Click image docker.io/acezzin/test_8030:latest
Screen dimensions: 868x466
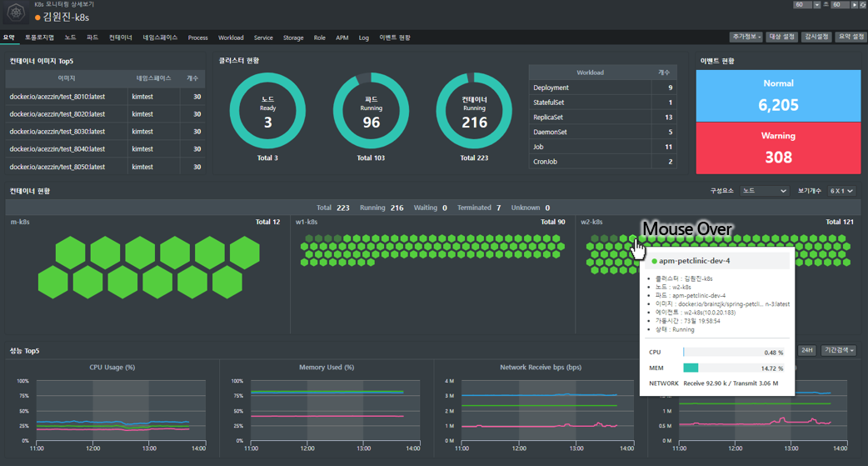click(57, 132)
